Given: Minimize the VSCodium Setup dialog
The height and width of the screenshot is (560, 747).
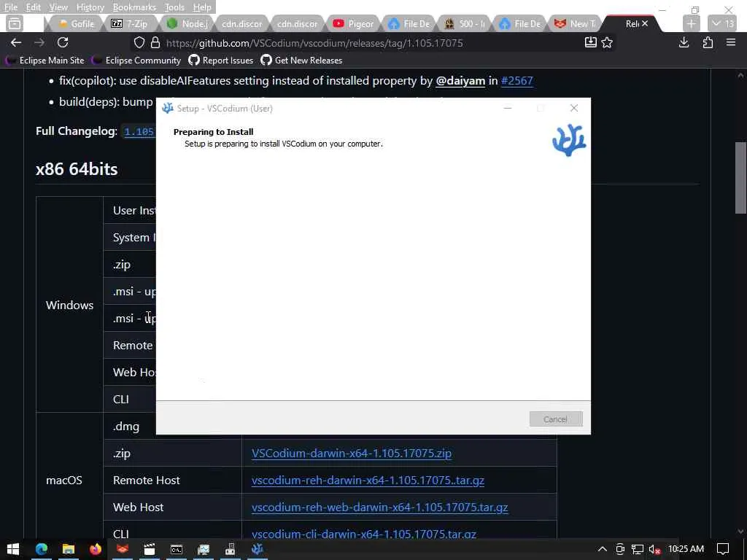Looking at the screenshot, I should [508, 108].
